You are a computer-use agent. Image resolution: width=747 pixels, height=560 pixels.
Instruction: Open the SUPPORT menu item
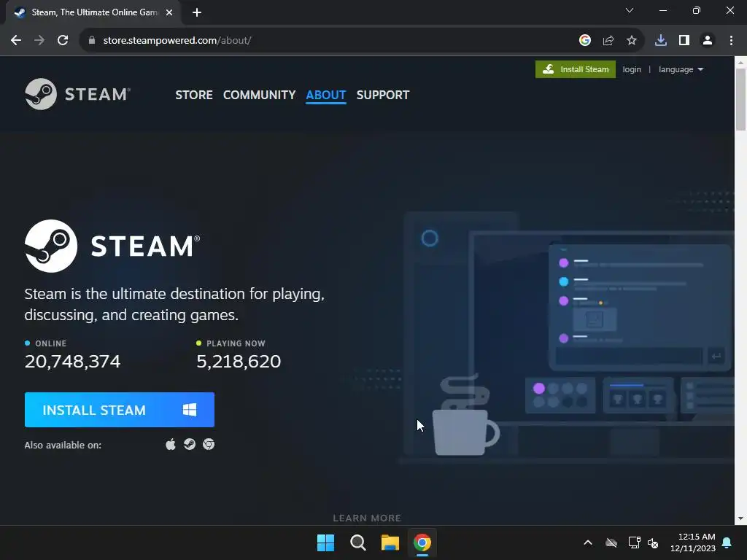click(x=382, y=95)
